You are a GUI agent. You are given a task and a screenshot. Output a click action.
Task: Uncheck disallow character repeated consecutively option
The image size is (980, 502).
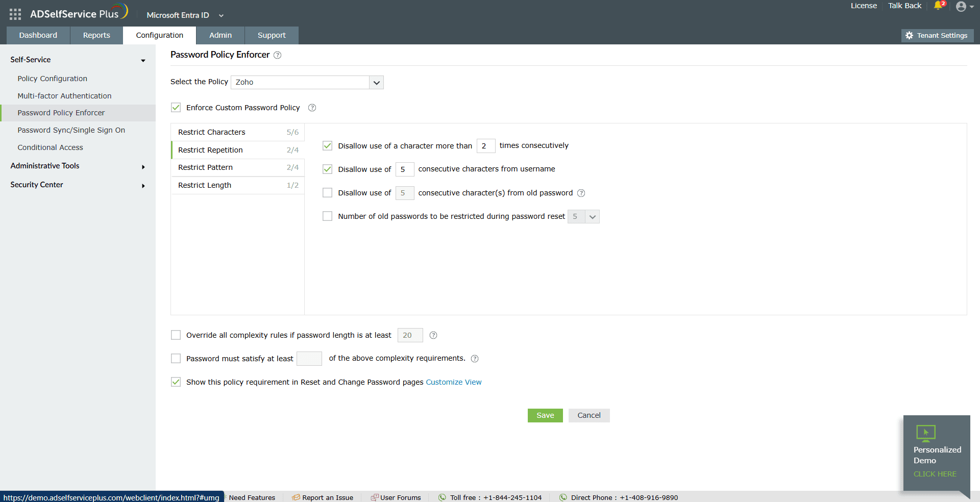pos(328,146)
